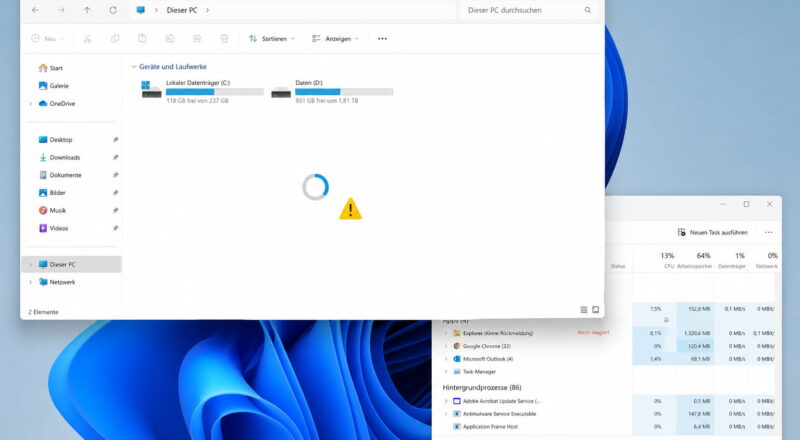The image size is (800, 440).
Task: Click Dieser PC breadcrumb in address bar
Action: (x=182, y=10)
